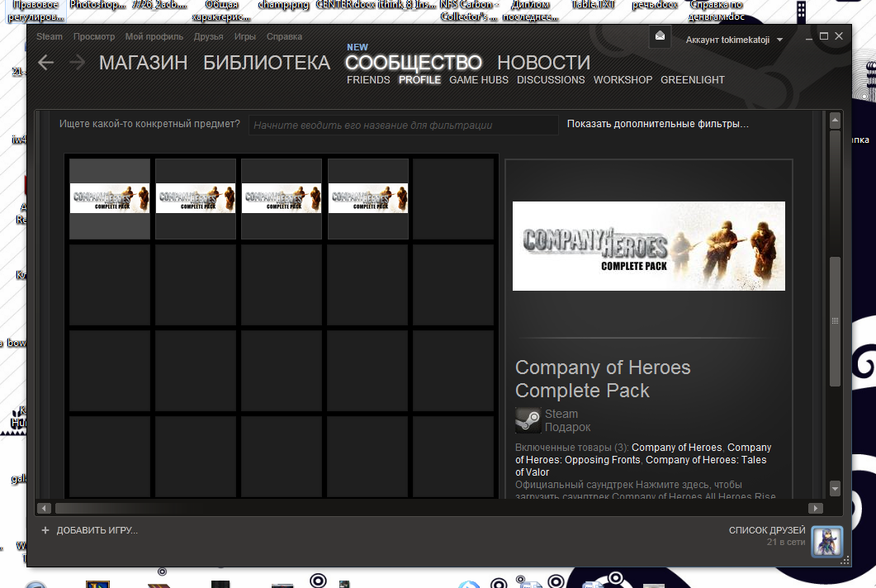Click the vertical scrollbar down arrow
This screenshot has width=876, height=588.
coord(836,489)
